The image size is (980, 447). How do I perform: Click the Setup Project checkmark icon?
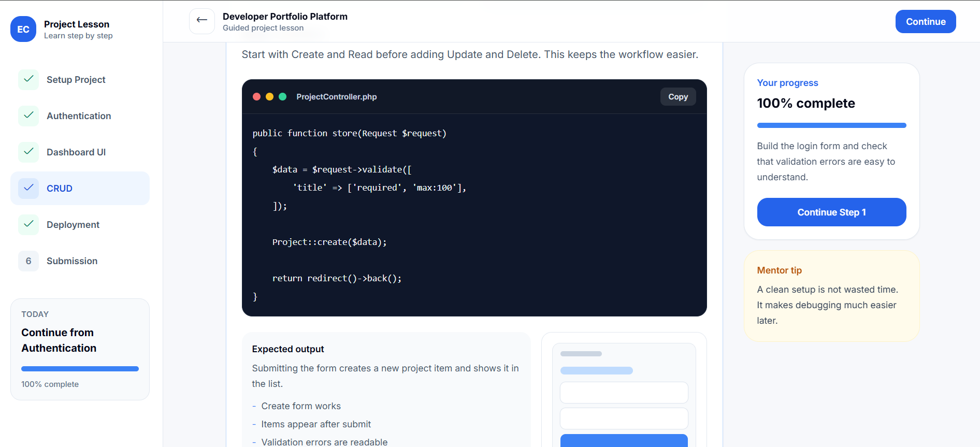click(28, 79)
